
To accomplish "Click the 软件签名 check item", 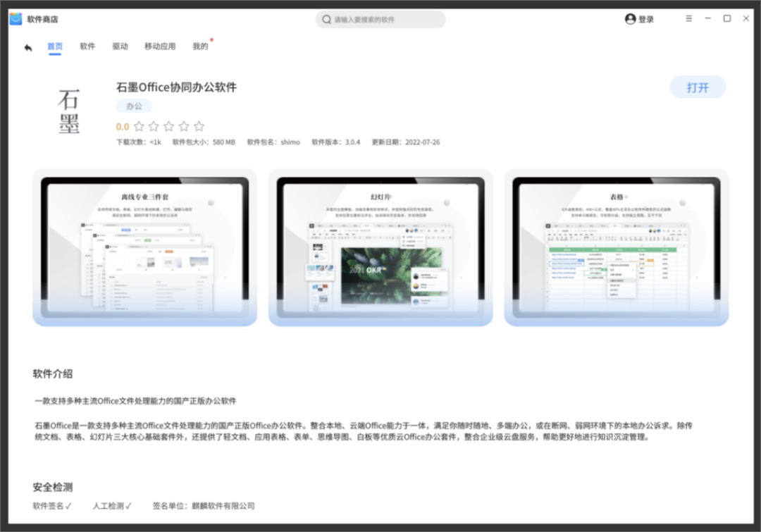I will [52, 506].
